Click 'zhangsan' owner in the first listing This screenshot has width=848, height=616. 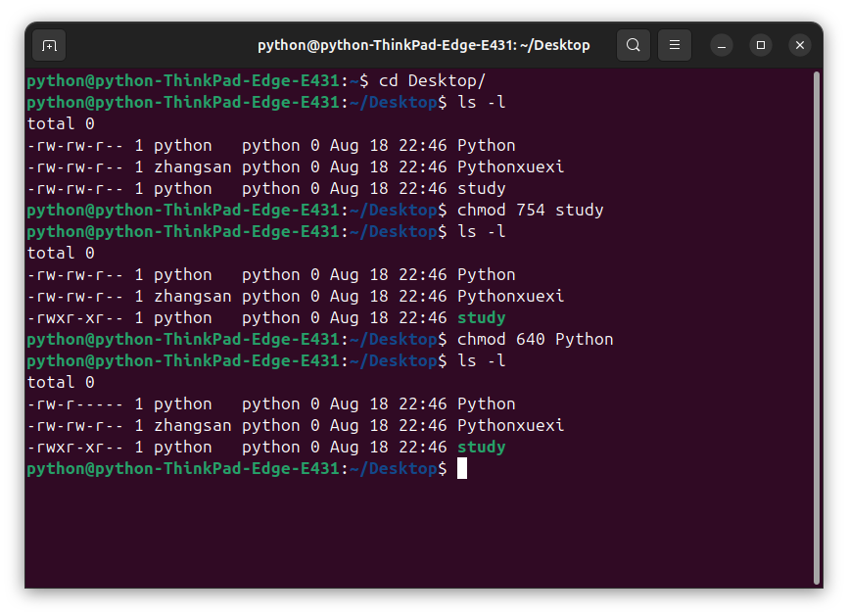pos(193,167)
